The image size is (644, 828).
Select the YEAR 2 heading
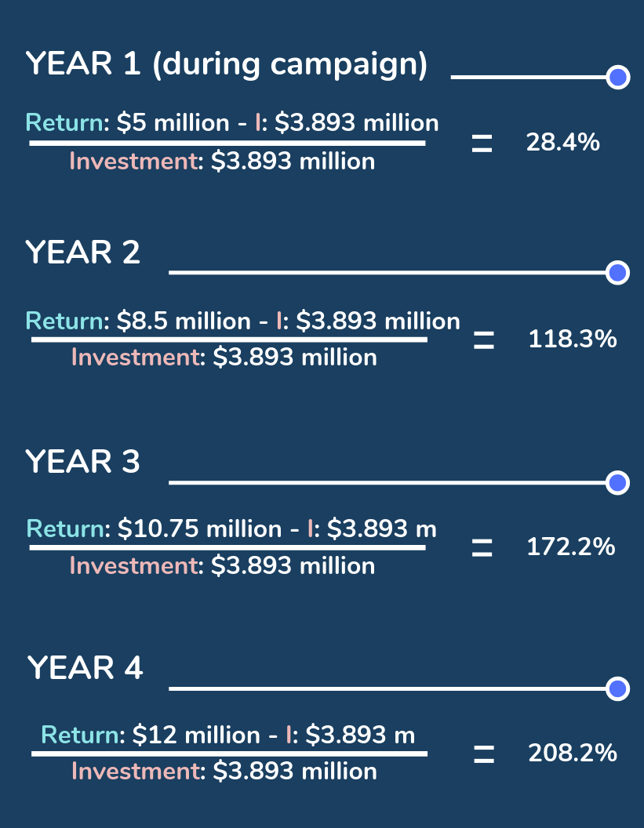coord(83,252)
